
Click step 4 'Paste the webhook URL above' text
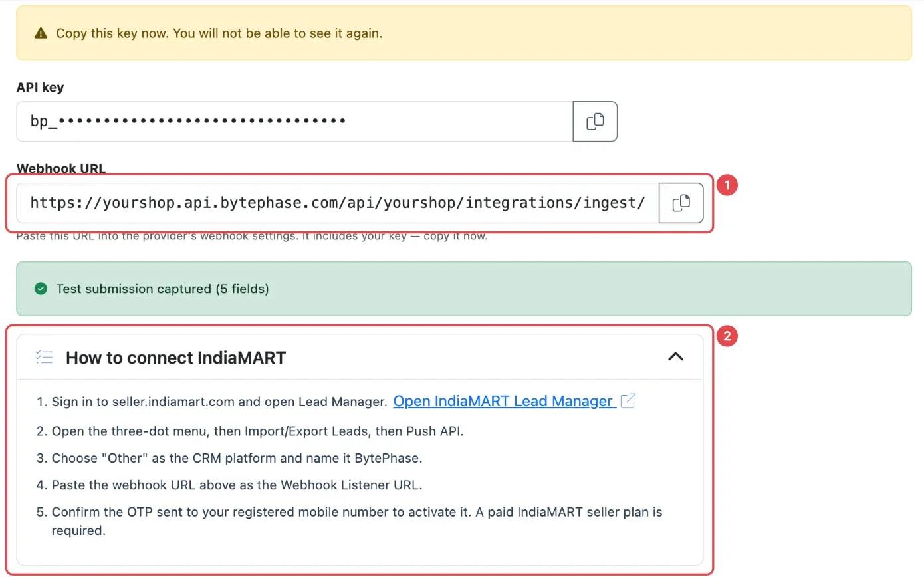(x=237, y=485)
